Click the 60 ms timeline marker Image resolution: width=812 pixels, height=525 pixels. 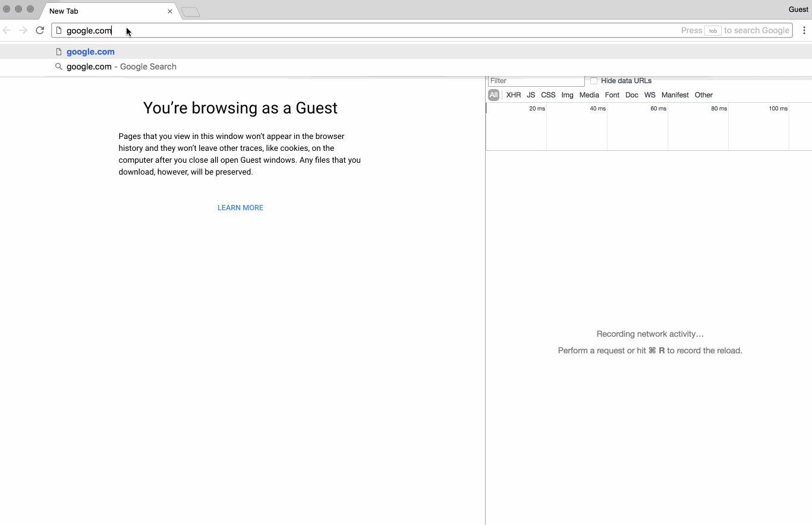[x=658, y=109]
